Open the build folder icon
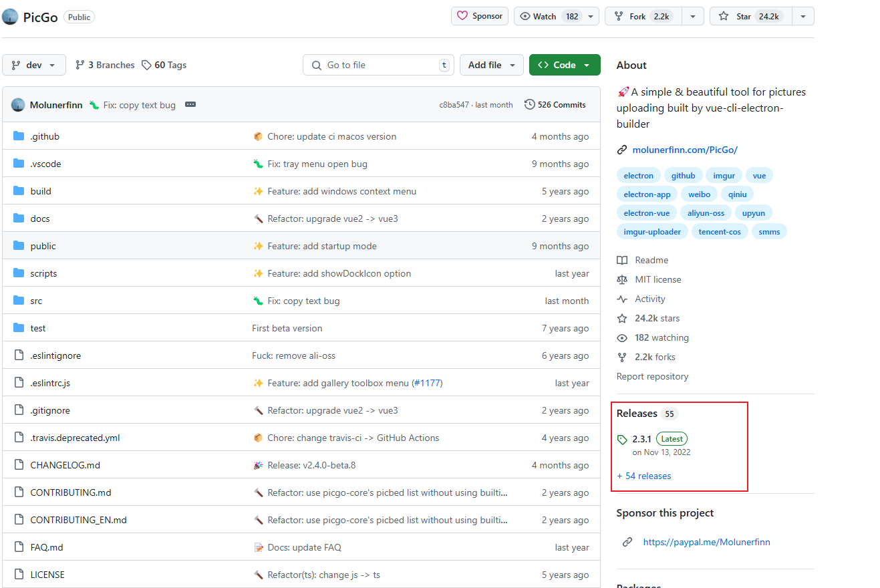Viewport: 880px width, 588px height. pos(19,191)
